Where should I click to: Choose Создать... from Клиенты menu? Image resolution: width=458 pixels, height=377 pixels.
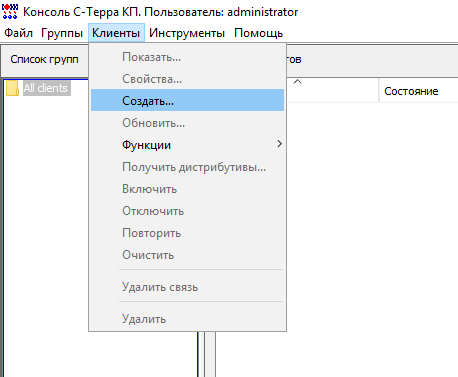[187, 100]
